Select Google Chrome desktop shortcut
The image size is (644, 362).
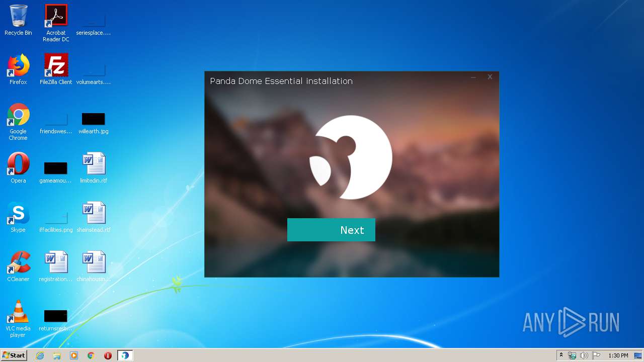click(18, 122)
